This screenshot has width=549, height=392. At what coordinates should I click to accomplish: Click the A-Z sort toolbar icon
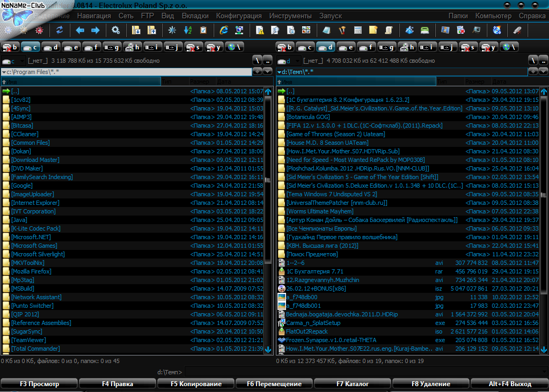tap(187, 30)
